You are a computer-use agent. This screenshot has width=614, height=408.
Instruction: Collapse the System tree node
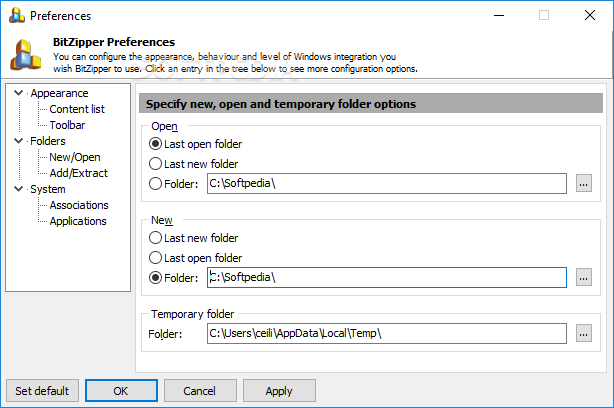[x=18, y=189]
